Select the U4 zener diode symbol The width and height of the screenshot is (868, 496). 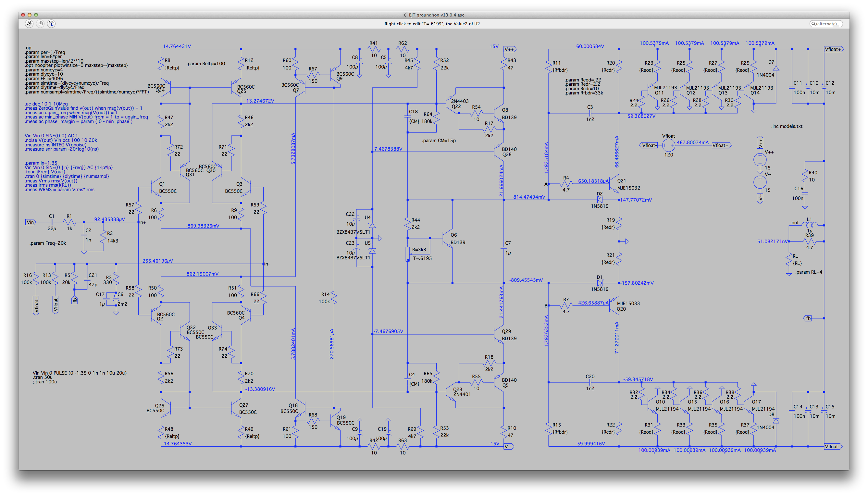pos(372,225)
